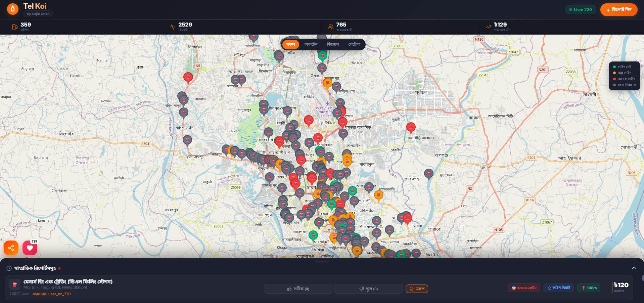Open the ম্যাপ link on the report card
Screen dimensions: 644x303
click(417, 289)
